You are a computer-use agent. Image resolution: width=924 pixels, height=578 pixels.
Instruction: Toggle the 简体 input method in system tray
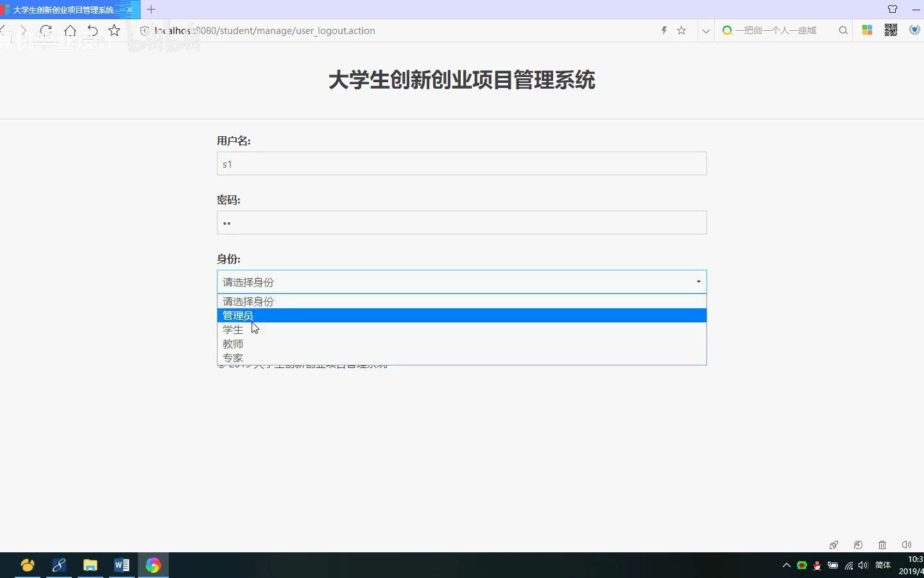click(x=882, y=566)
